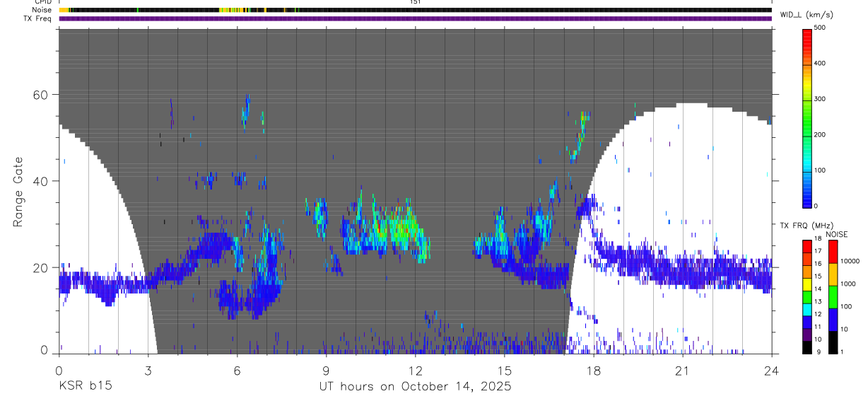Click the 10000 label on NOISE legend
The height and width of the screenshot is (401, 868).
point(849,262)
